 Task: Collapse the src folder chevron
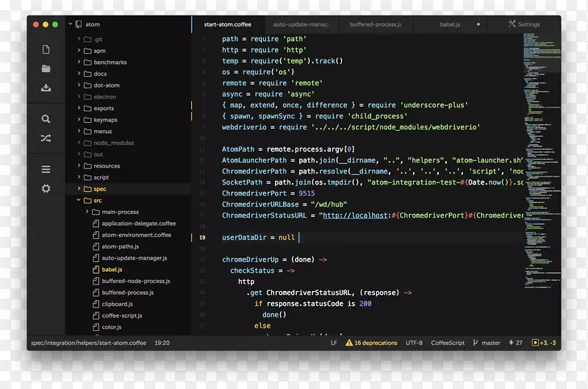[x=79, y=200]
